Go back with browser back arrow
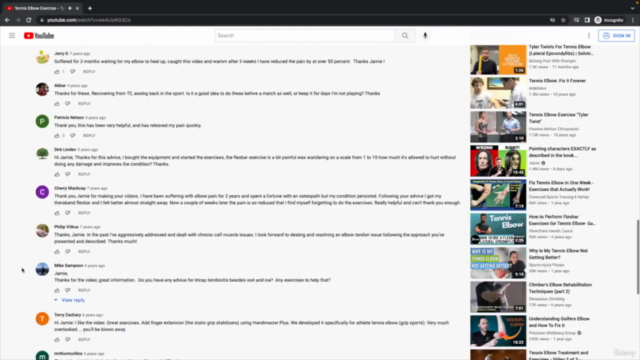Viewport: 640px width, 360px height. point(7,20)
